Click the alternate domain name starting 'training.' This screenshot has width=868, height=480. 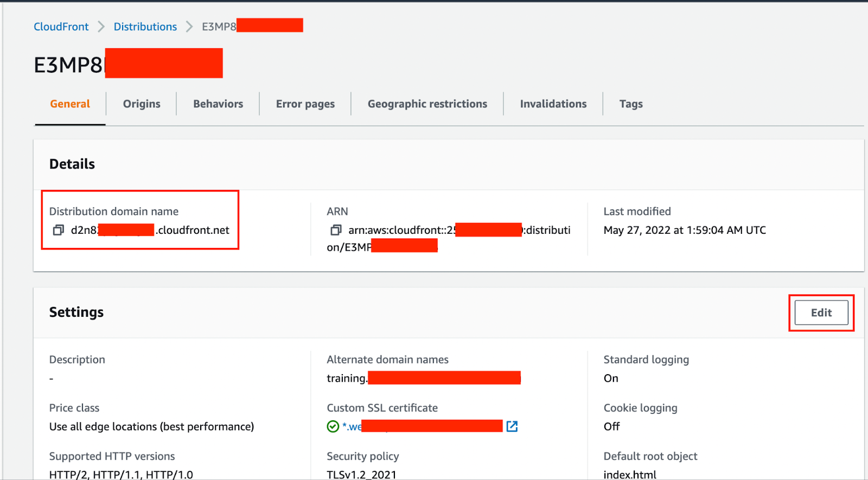(x=424, y=378)
